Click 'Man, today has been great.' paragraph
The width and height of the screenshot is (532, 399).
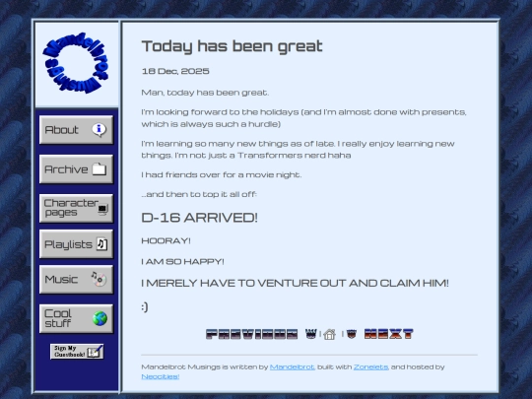[x=205, y=93]
